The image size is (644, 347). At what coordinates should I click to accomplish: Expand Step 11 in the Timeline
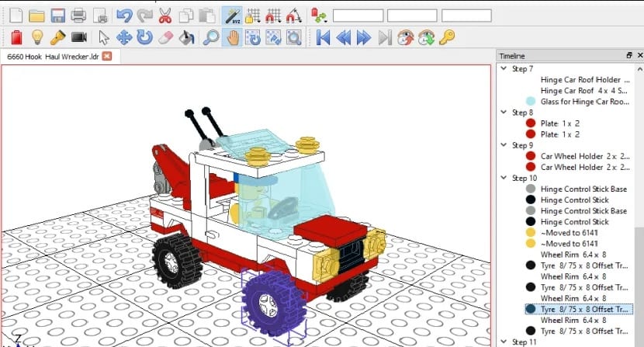pos(504,342)
